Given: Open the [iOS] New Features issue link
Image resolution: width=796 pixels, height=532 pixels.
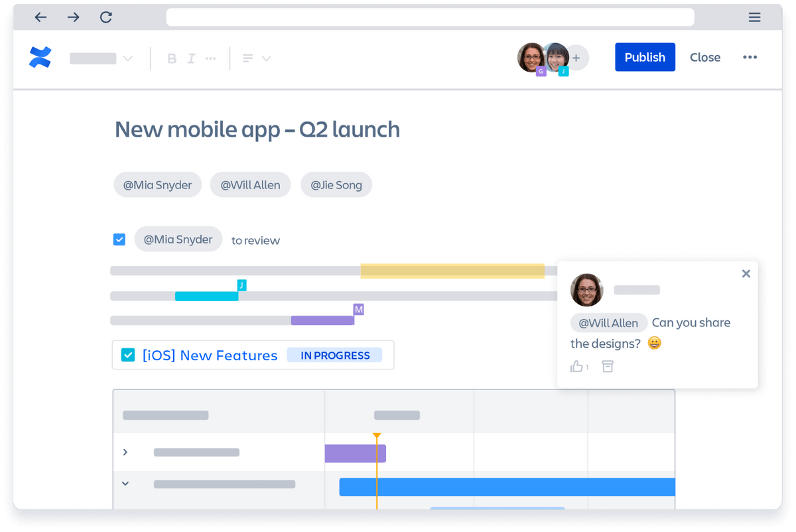Looking at the screenshot, I should (x=210, y=356).
